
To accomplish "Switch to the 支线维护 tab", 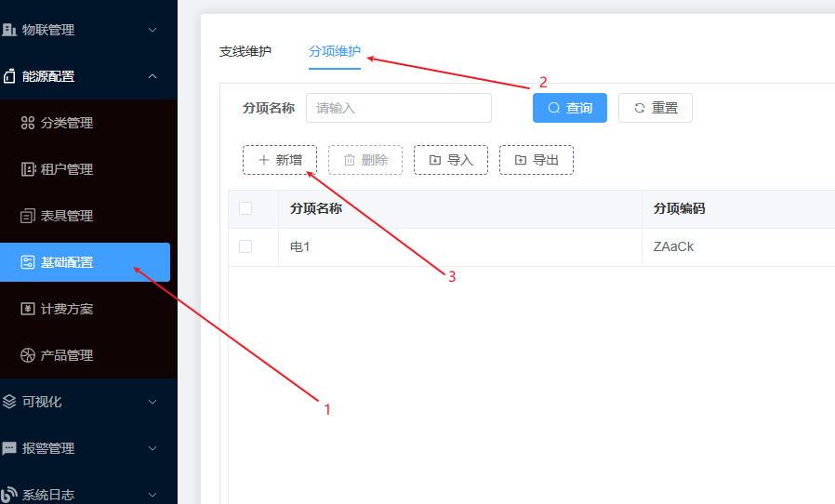I will (x=245, y=52).
